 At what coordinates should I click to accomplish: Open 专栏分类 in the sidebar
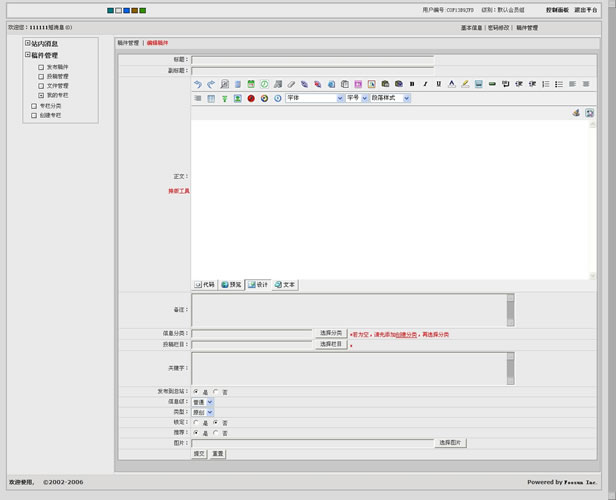tap(50, 106)
